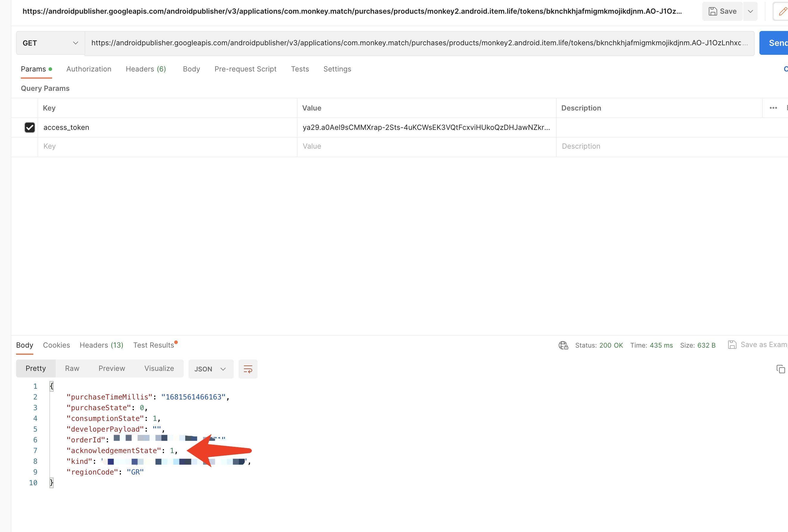Expand the Save options dropdown arrow
This screenshot has height=532, width=788.
point(750,11)
